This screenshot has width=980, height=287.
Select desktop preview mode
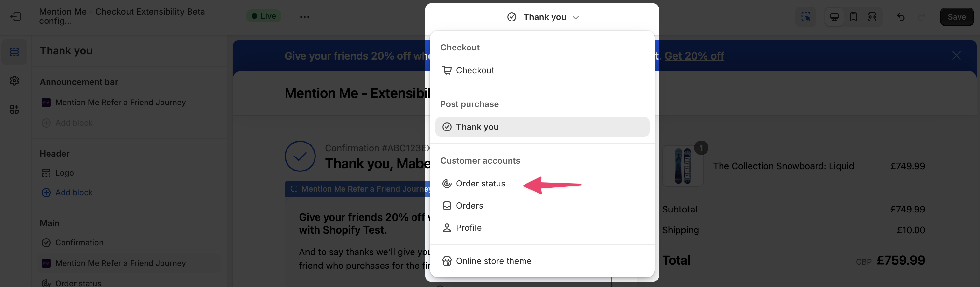pos(834,17)
